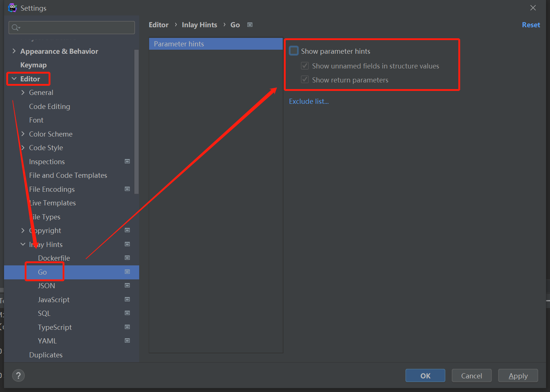
Task: Click Editor in the breadcrumb path
Action: (x=159, y=25)
